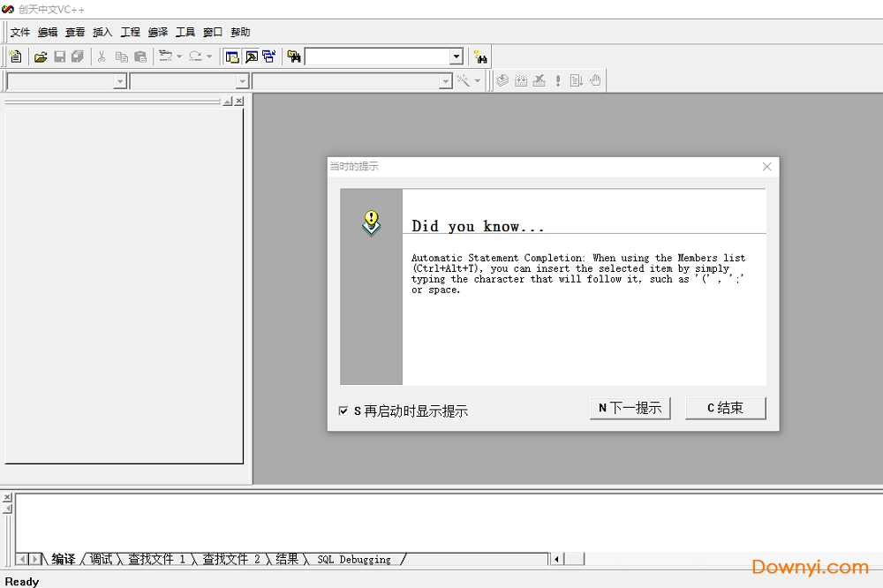Click the Find in Files binoculars icon

pyautogui.click(x=294, y=57)
